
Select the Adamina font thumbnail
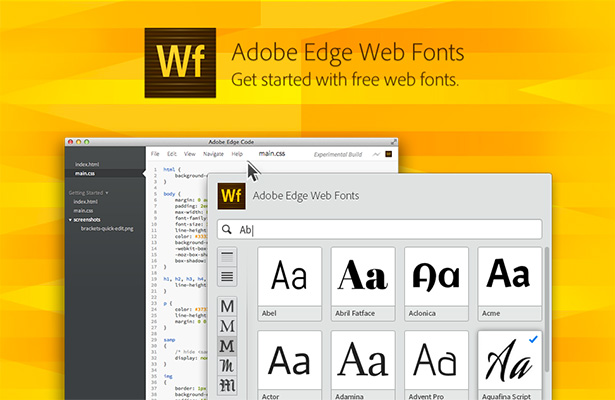coord(363,365)
